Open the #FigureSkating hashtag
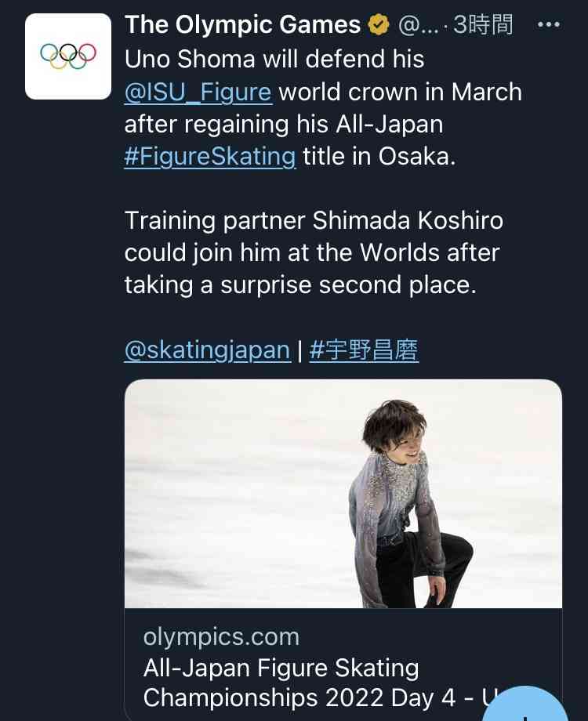 coord(210,156)
